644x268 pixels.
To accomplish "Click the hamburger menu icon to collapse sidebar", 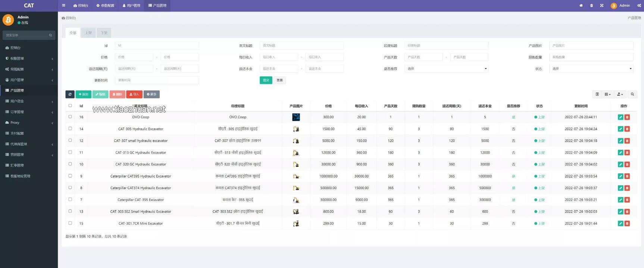I will click(x=63, y=6).
